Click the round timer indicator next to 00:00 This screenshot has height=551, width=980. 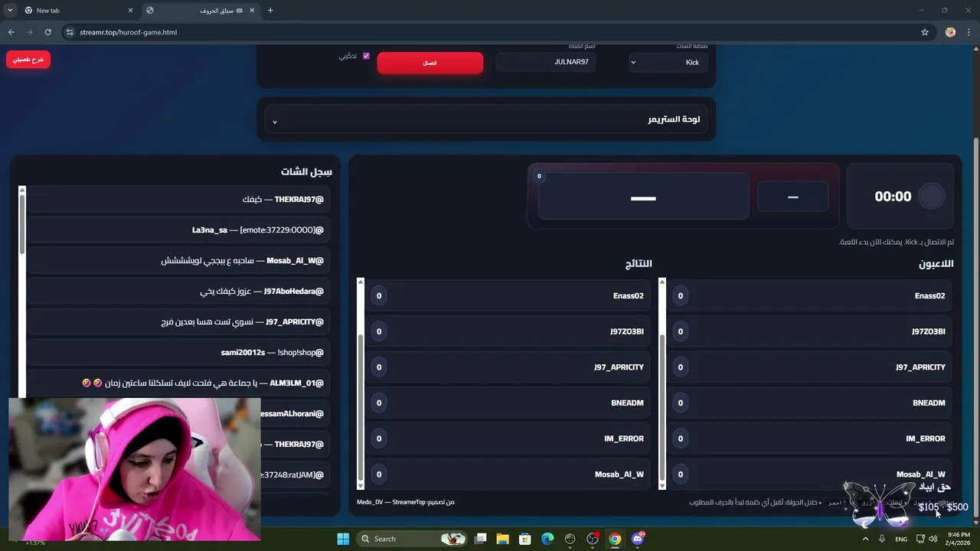pyautogui.click(x=931, y=197)
